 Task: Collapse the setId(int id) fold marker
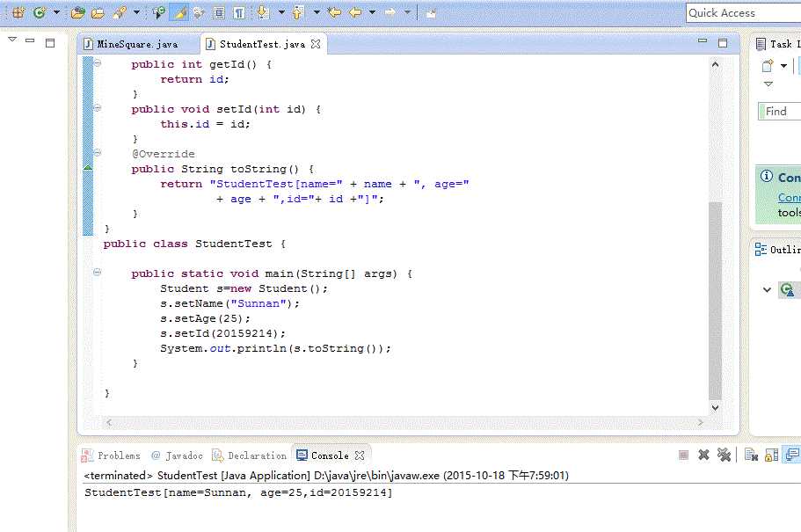(97, 108)
